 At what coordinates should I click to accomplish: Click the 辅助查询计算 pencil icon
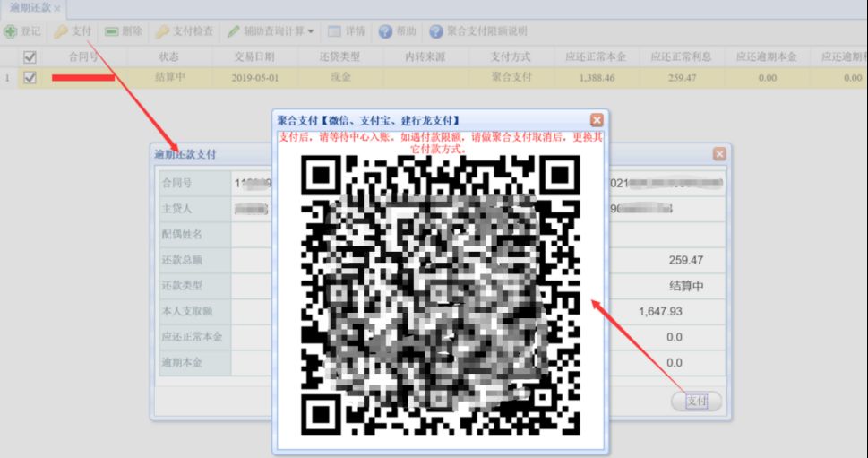tap(233, 31)
